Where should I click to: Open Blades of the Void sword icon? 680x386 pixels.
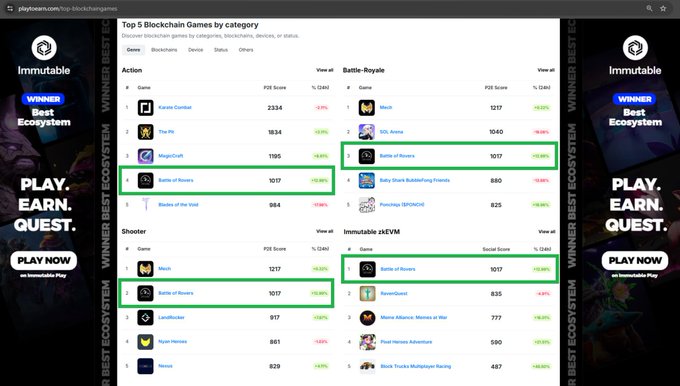146,204
